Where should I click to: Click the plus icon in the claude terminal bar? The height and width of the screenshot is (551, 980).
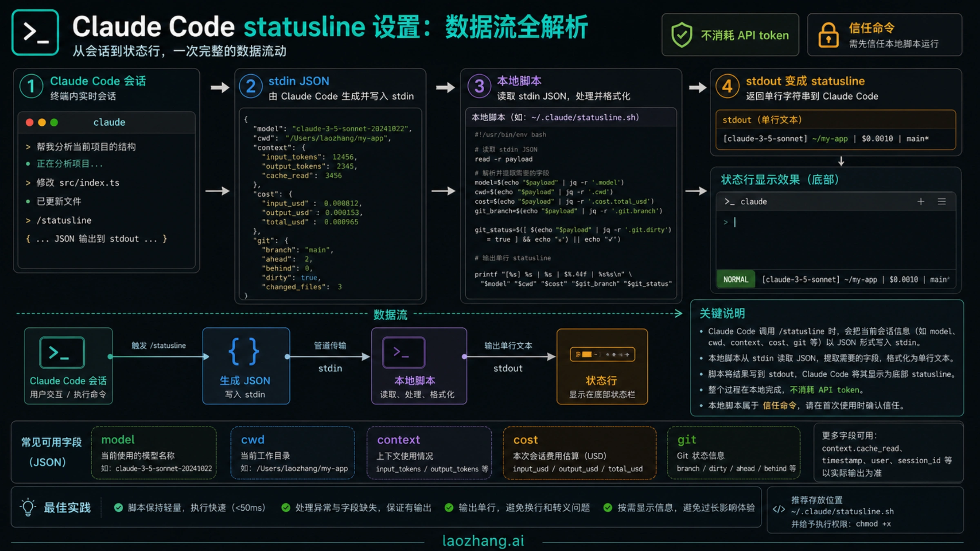point(921,201)
